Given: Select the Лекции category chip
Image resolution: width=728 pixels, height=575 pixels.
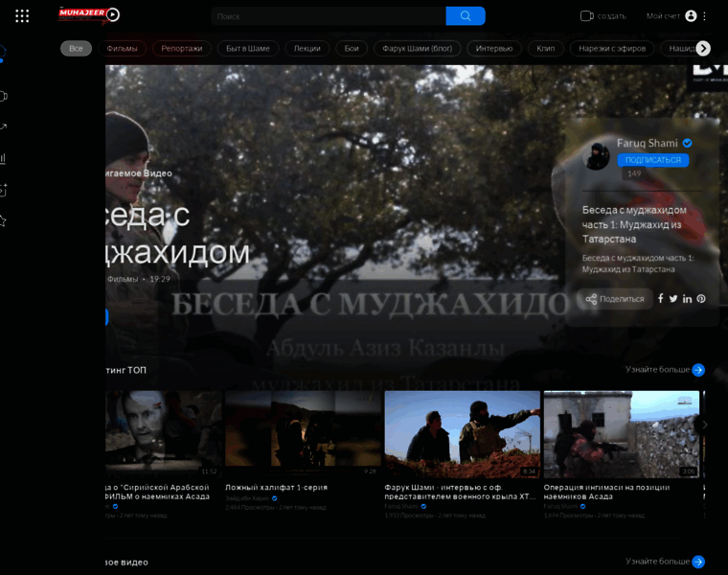Looking at the screenshot, I should 307,48.
